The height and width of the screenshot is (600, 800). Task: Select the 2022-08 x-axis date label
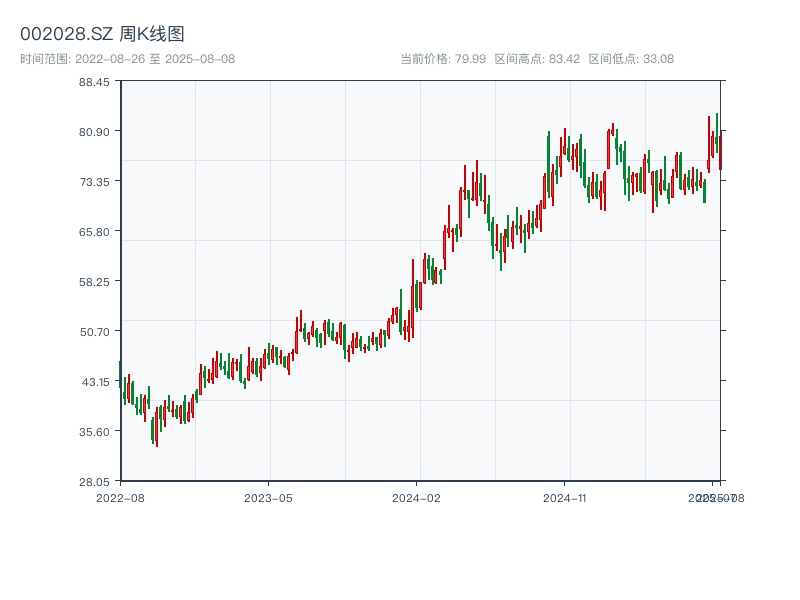pos(120,497)
